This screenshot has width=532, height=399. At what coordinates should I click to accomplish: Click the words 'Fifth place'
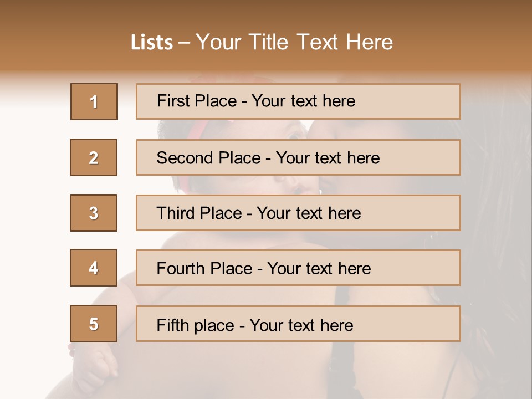(x=196, y=325)
